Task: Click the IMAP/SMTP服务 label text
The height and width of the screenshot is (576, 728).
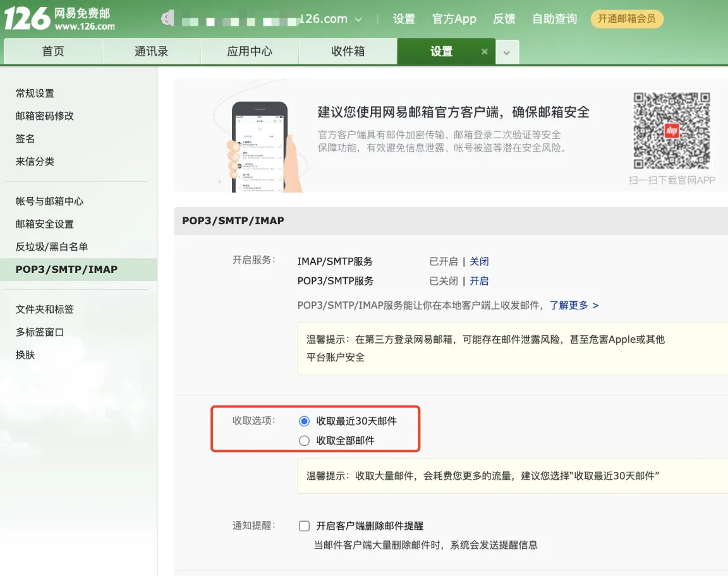Action: coord(335,261)
